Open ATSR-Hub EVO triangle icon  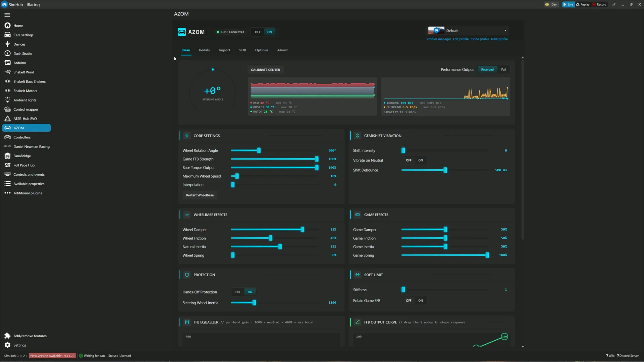point(7,119)
